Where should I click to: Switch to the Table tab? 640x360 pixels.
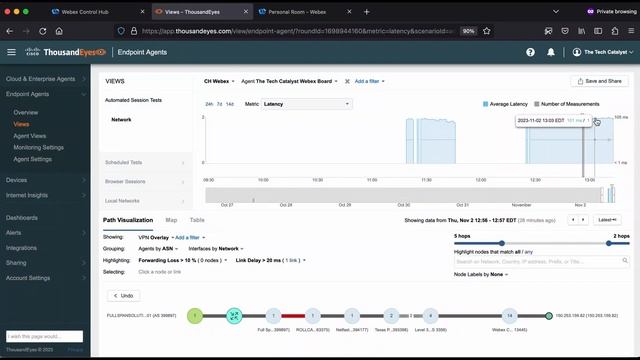pyautogui.click(x=197, y=220)
